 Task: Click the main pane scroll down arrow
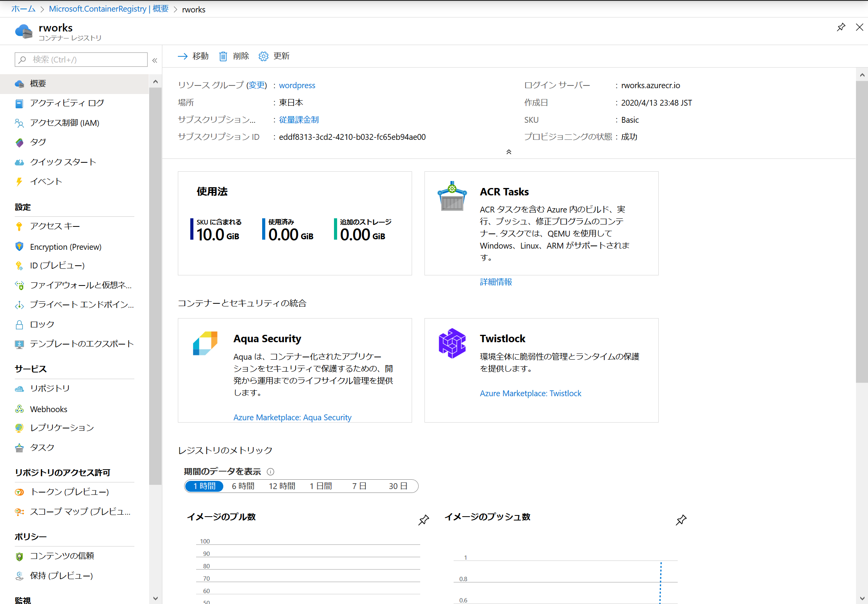tap(862, 598)
